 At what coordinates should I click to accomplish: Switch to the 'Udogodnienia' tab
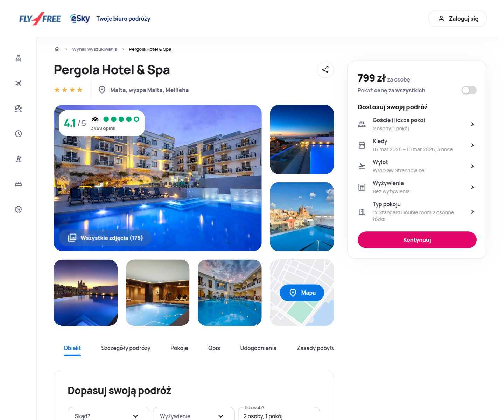pos(258,348)
